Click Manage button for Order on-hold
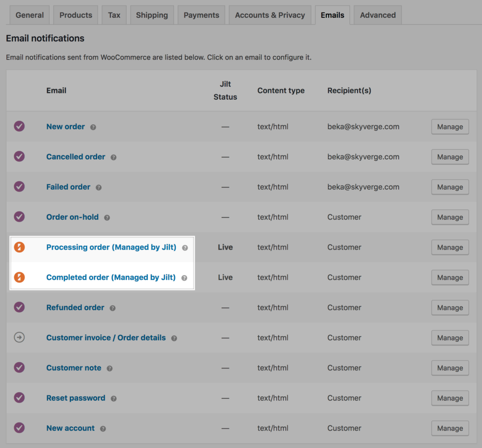The image size is (482, 448). 450,217
